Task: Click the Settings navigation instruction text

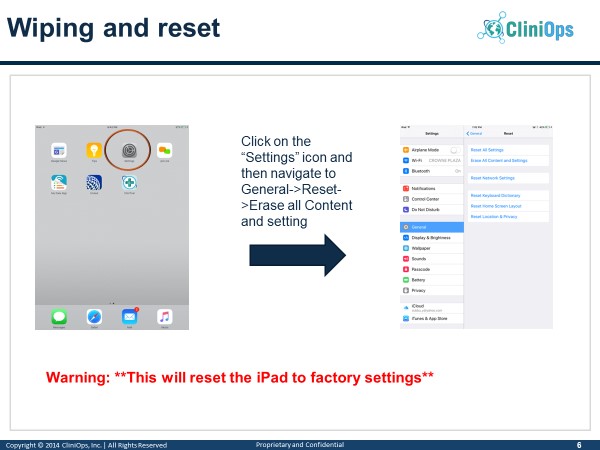Action: pyautogui.click(x=297, y=181)
